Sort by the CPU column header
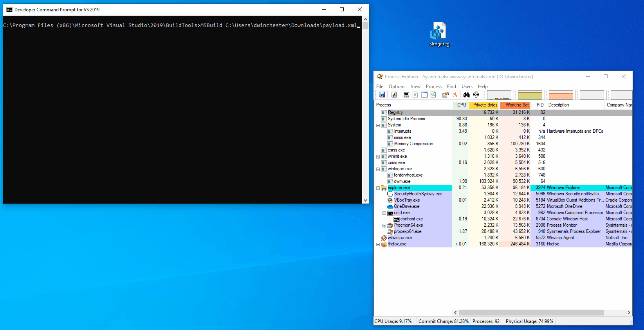This screenshot has height=330, width=644. click(460, 105)
